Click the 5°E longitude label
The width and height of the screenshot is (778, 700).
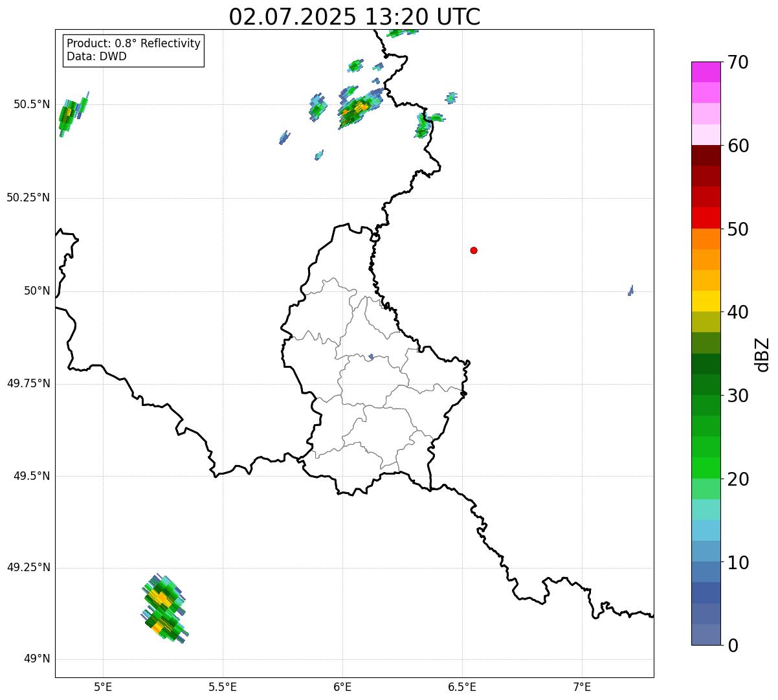click(x=103, y=687)
